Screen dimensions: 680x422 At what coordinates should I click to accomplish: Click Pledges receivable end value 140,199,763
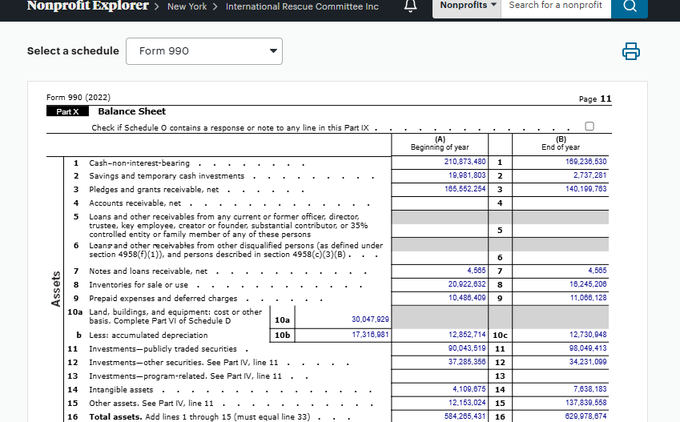click(586, 189)
